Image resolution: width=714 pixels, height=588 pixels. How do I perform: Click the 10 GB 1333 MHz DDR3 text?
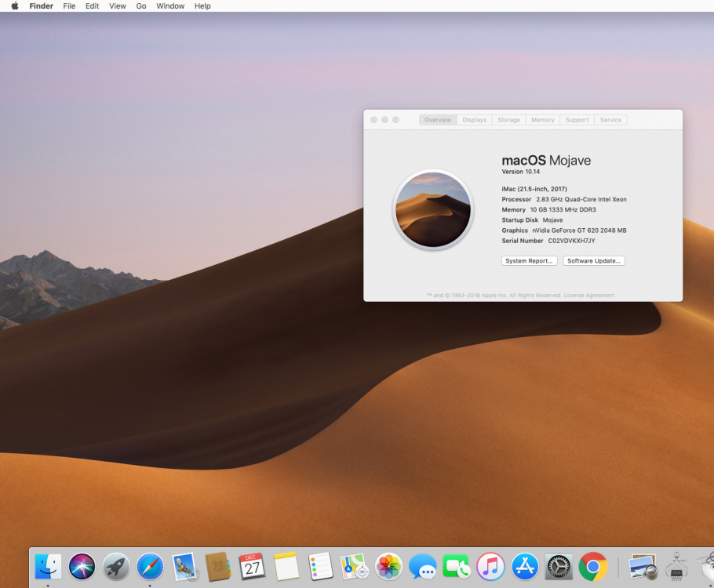tap(563, 210)
